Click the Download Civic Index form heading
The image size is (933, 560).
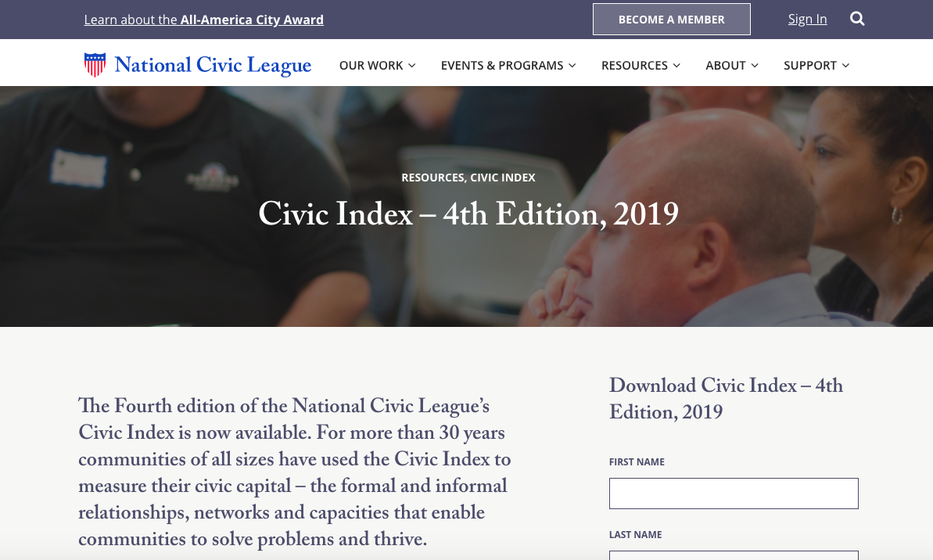726,399
